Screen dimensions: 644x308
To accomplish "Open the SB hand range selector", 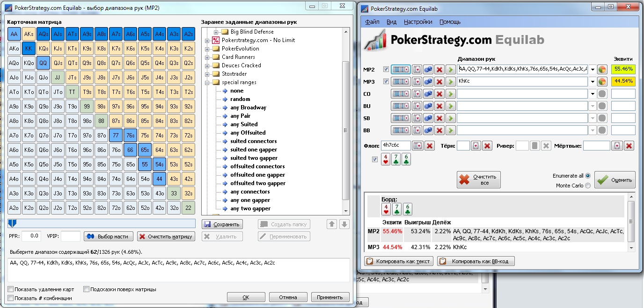I will click(401, 118).
